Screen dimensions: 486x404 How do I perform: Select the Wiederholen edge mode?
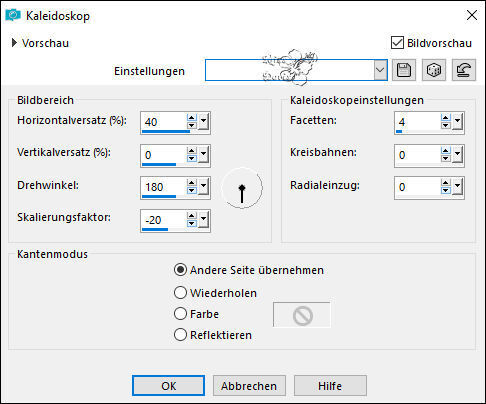pos(180,293)
